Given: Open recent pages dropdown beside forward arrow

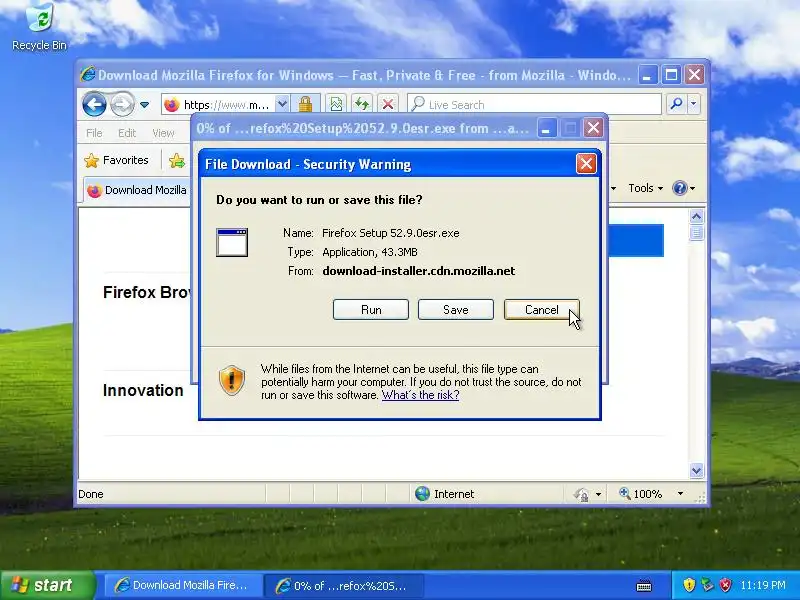Looking at the screenshot, I should (144, 105).
